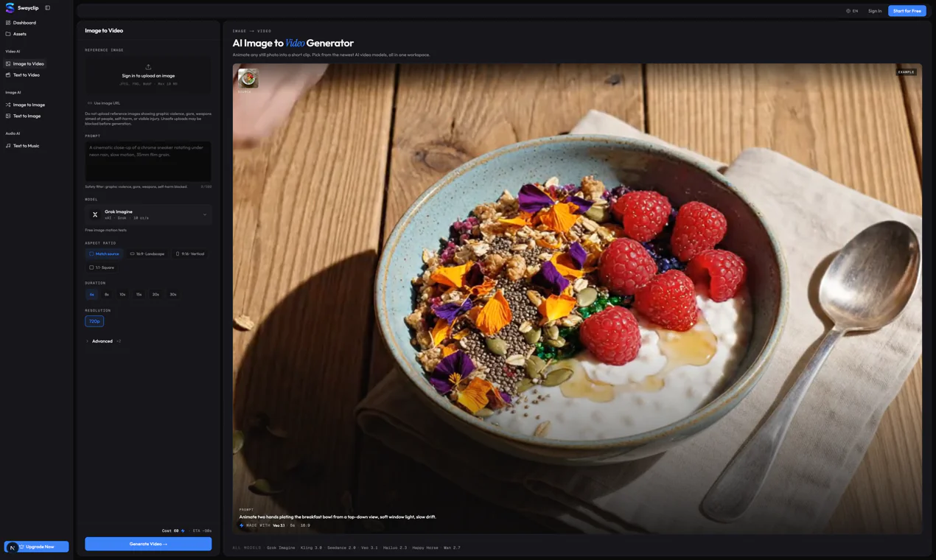Choose 30s duration
The height and width of the screenshot is (560, 936).
click(x=173, y=294)
